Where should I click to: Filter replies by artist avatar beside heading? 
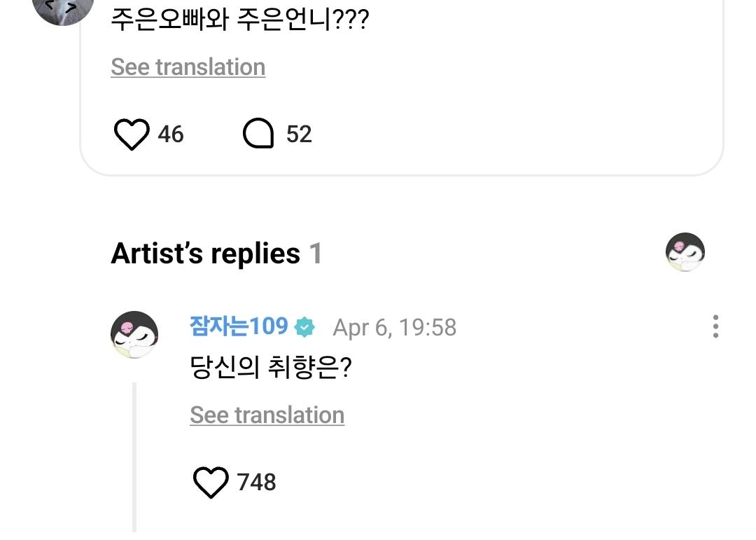point(685,252)
